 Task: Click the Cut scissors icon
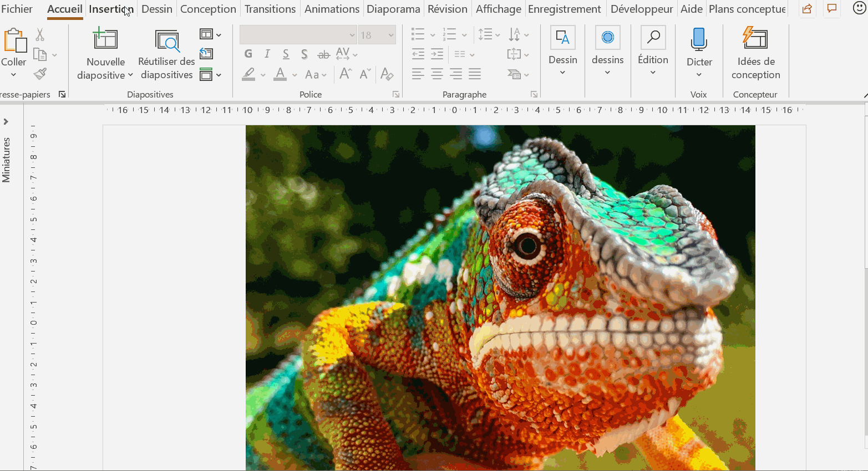click(40, 35)
